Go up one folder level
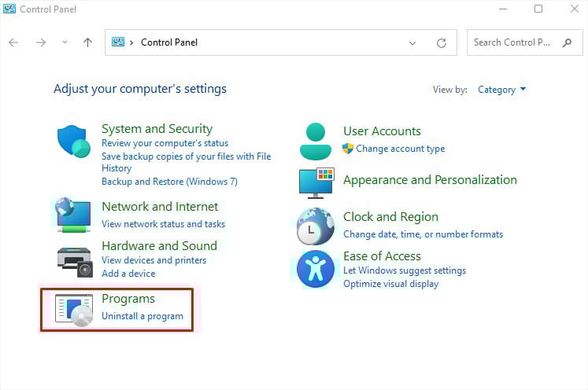Image resolution: width=588 pixels, height=390 pixels. 87,42
